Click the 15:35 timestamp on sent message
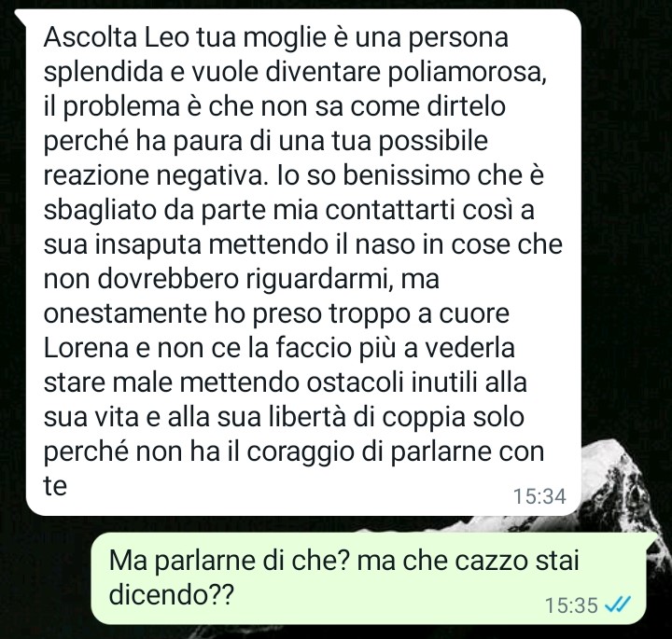This screenshot has height=639, width=672. [x=571, y=605]
